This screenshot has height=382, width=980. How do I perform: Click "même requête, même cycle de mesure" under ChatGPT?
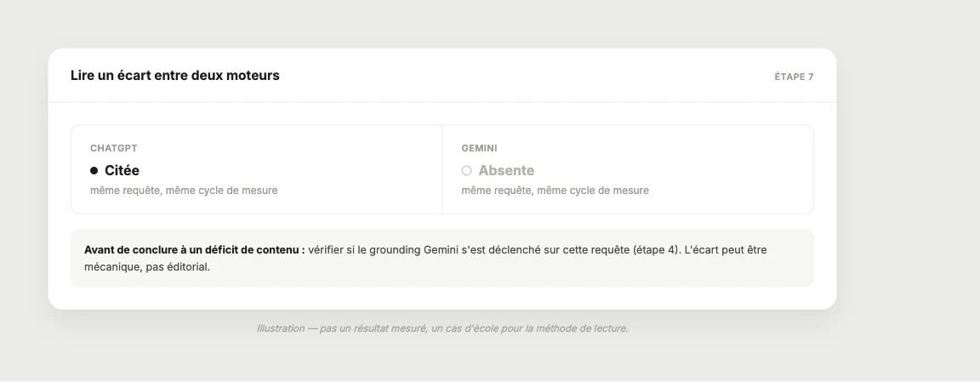[184, 190]
